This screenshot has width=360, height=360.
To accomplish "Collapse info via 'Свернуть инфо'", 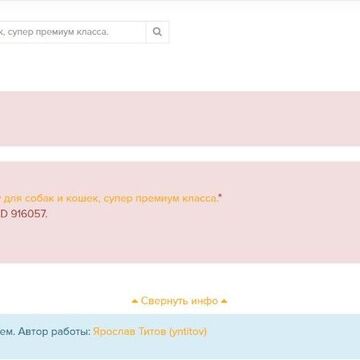I will click(x=179, y=301).
